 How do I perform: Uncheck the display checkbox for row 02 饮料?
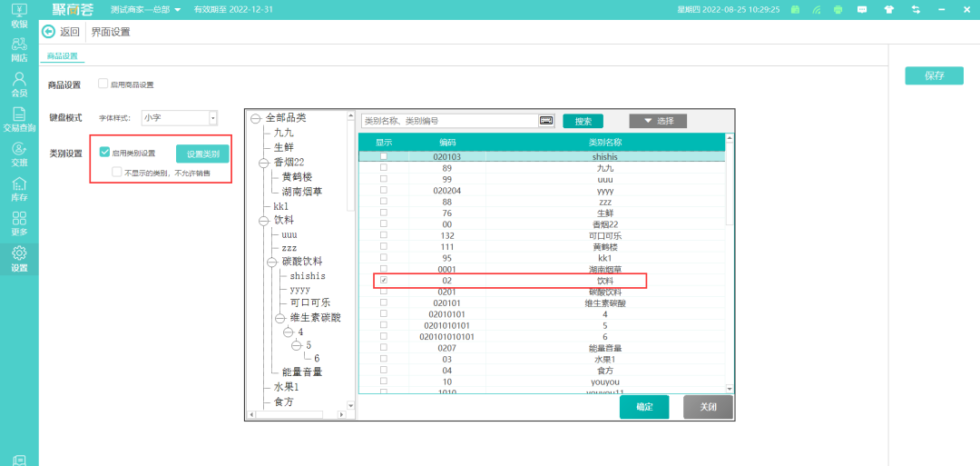(383, 282)
